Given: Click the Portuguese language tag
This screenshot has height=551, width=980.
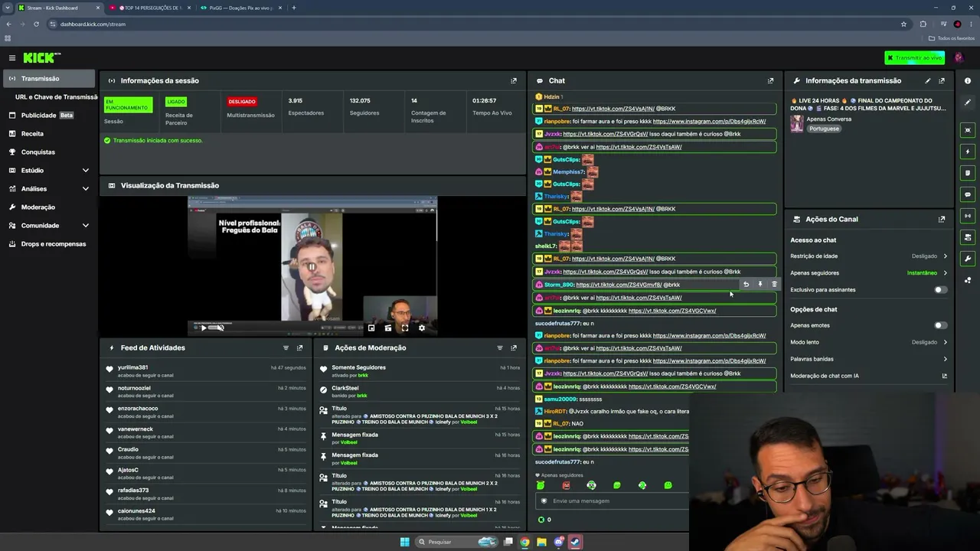Looking at the screenshot, I should tap(824, 129).
